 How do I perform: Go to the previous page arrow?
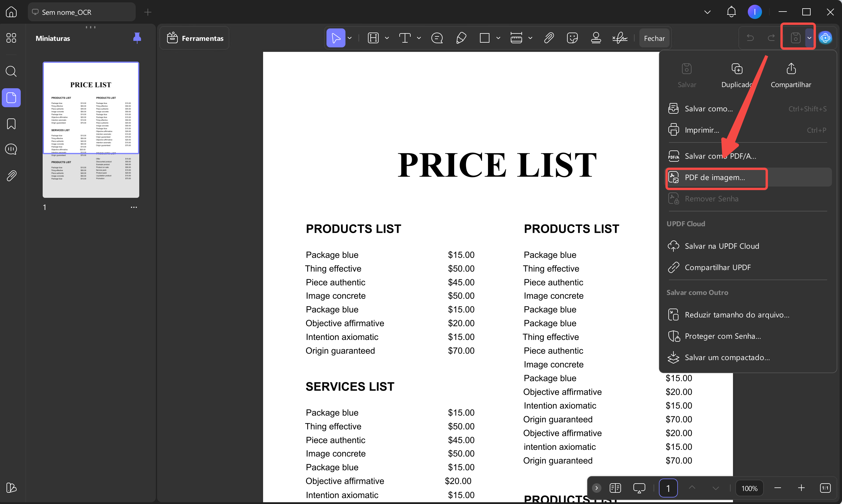pos(692,488)
